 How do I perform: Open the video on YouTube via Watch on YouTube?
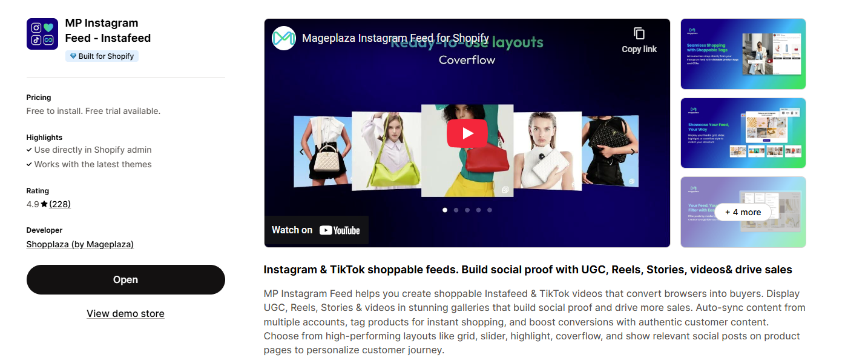click(x=316, y=230)
